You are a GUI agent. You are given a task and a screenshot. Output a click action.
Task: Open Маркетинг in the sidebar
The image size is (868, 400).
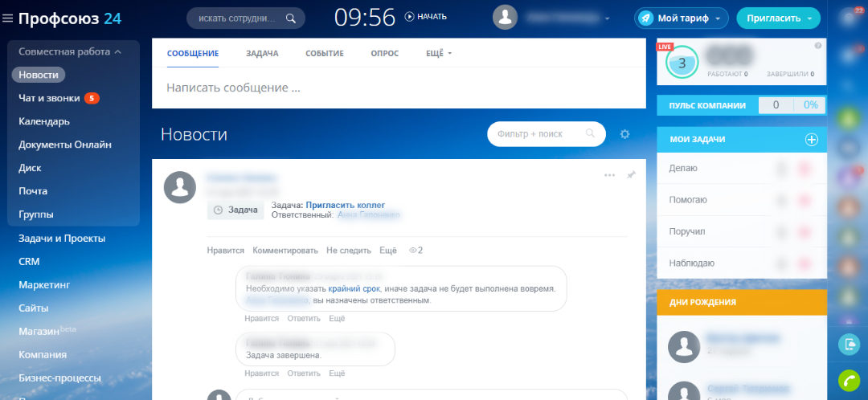(44, 285)
